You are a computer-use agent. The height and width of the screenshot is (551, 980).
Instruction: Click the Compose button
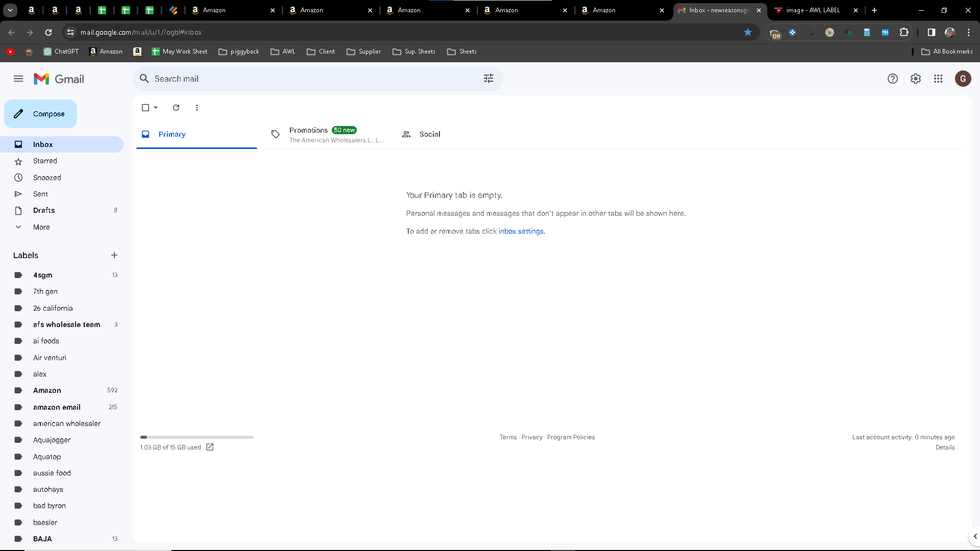coord(40,114)
